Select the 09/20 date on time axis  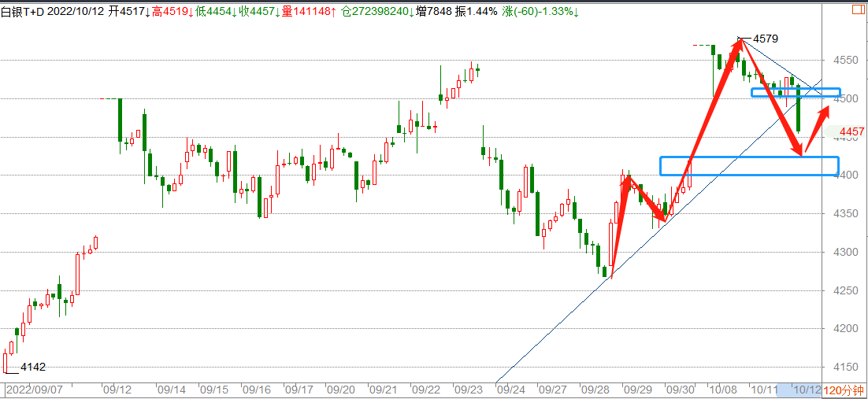(x=340, y=390)
